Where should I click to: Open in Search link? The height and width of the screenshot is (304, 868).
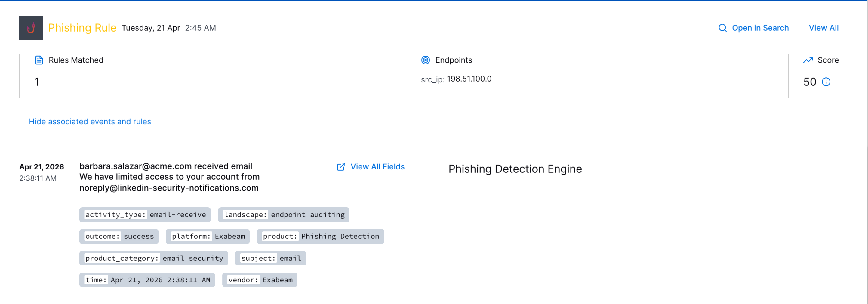click(x=760, y=28)
